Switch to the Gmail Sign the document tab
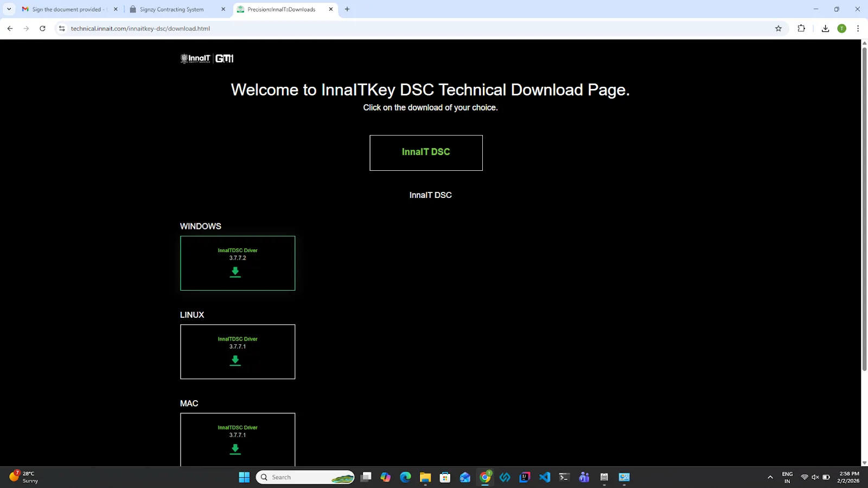This screenshot has height=488, width=868. (69, 9)
